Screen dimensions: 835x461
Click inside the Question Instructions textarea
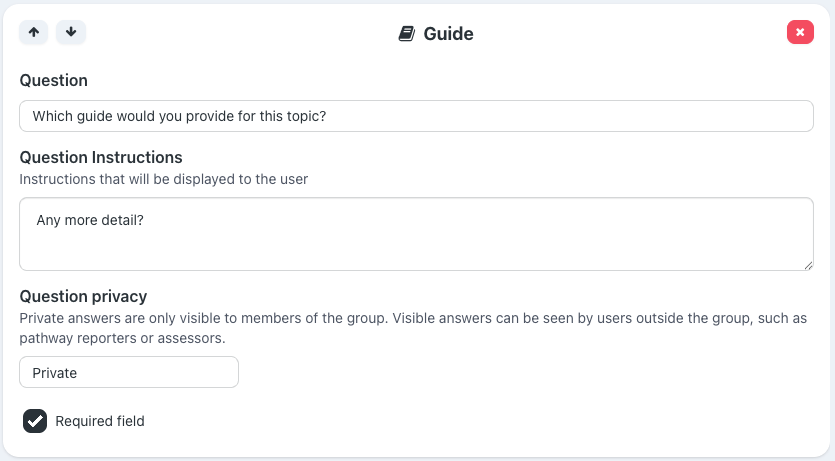[x=416, y=233]
